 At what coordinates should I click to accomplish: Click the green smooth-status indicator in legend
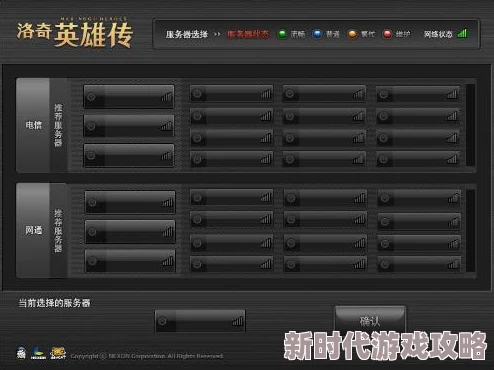click(x=282, y=34)
